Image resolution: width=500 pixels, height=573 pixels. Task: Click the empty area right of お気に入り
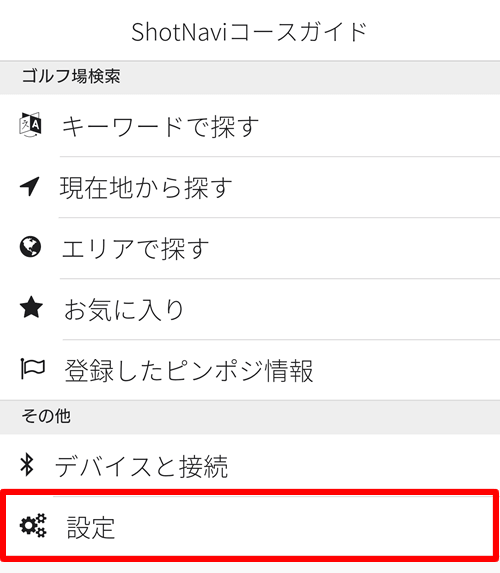click(x=342, y=309)
